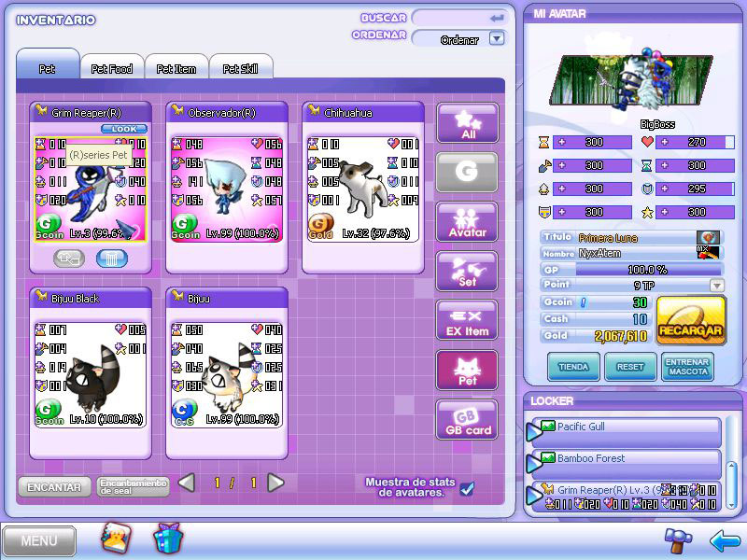The height and width of the screenshot is (560, 747).
Task: Select the Bijuu Lv.99 pet card
Action: pos(227,374)
